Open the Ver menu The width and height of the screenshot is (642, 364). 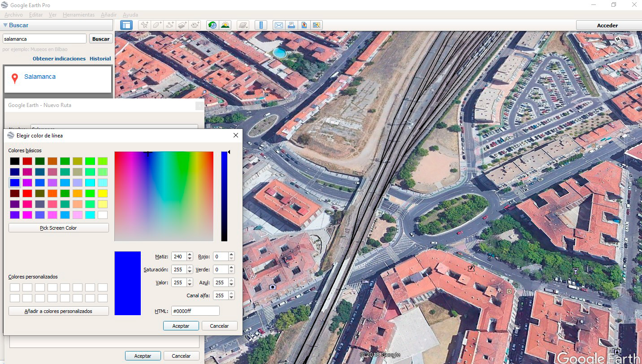point(52,15)
